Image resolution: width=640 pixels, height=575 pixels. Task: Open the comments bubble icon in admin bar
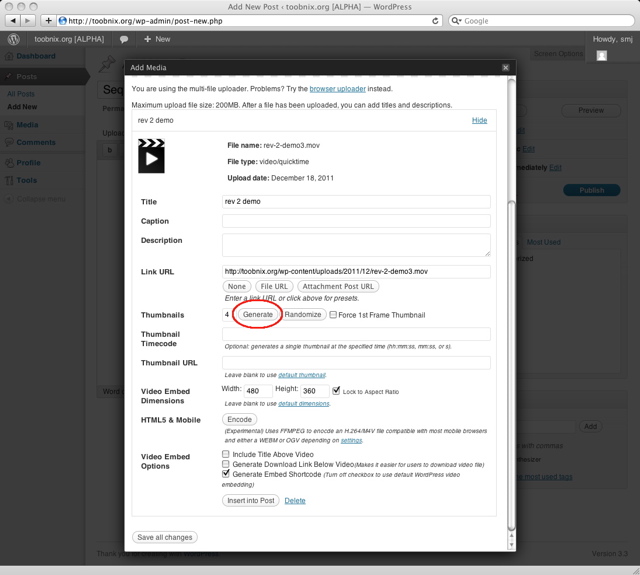[124, 39]
